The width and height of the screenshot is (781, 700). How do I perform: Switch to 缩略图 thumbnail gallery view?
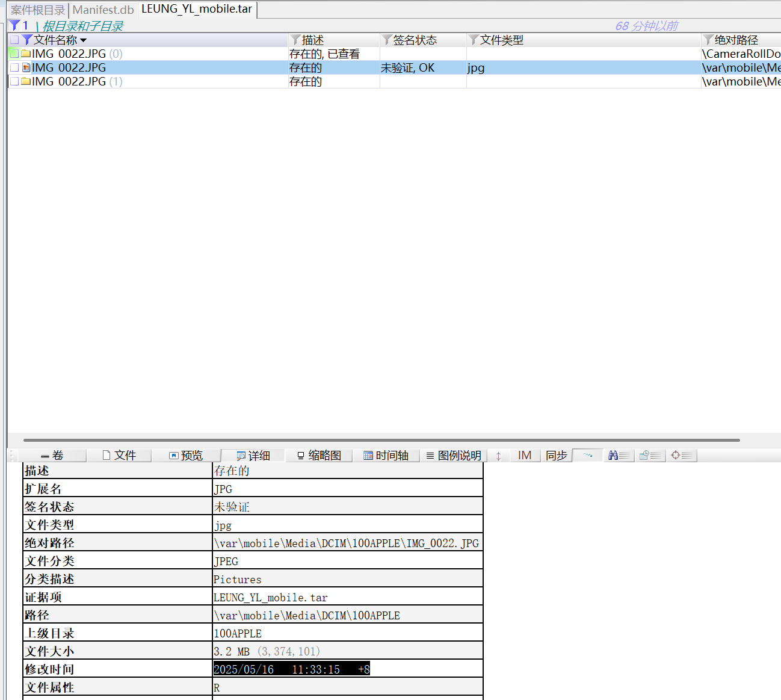(319, 455)
